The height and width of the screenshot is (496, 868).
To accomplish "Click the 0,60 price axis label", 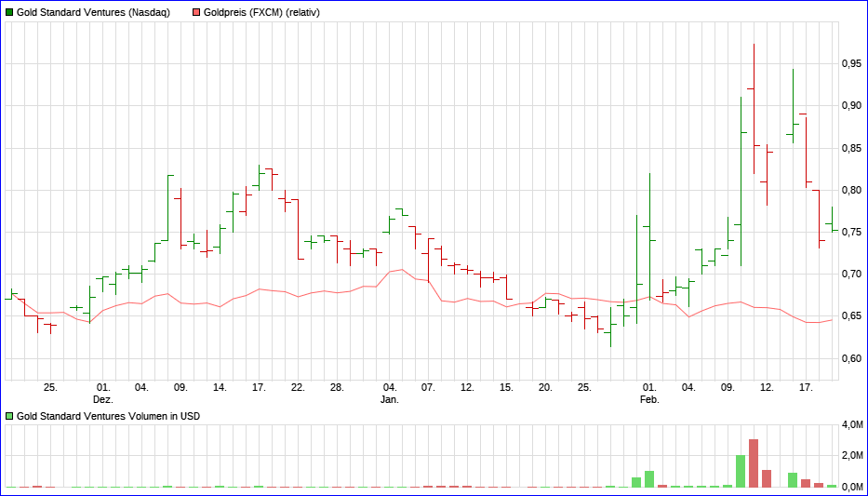I will 850,358.
